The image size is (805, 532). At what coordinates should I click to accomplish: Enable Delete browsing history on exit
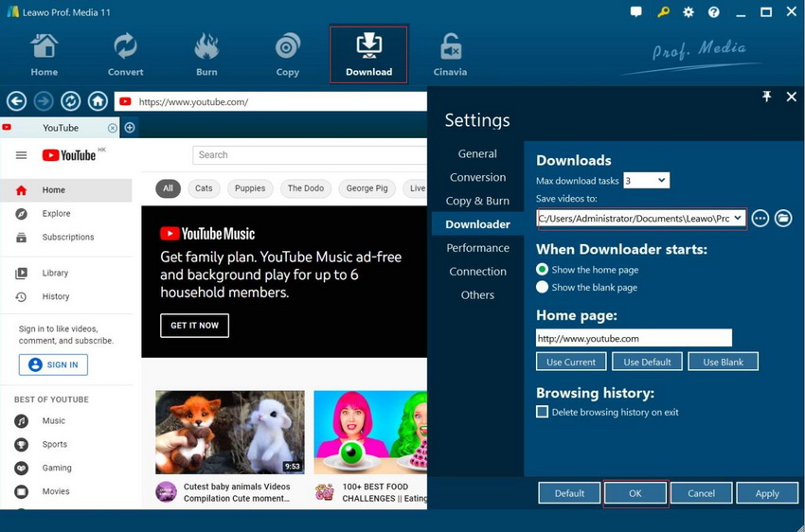(543, 412)
